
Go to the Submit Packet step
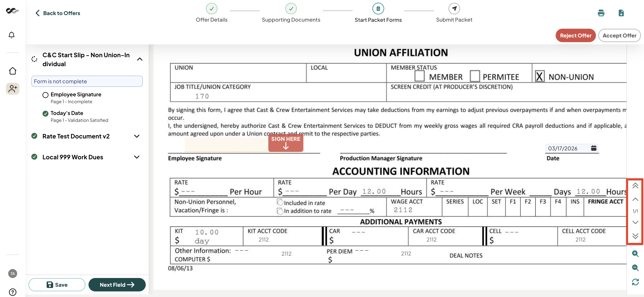454,13
